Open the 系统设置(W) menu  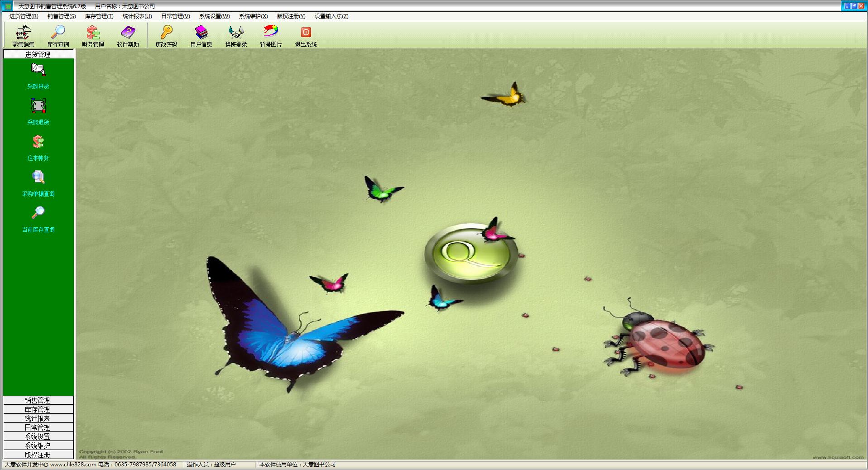pyautogui.click(x=214, y=16)
